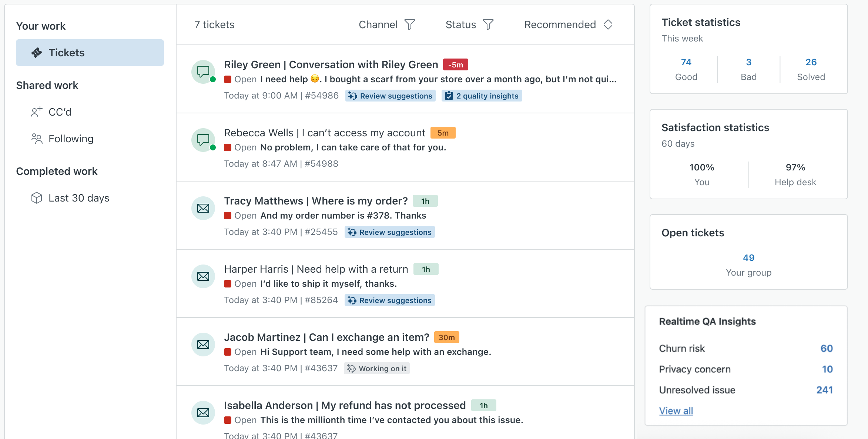
Task: Click the 49 open tickets count
Action: click(x=748, y=258)
